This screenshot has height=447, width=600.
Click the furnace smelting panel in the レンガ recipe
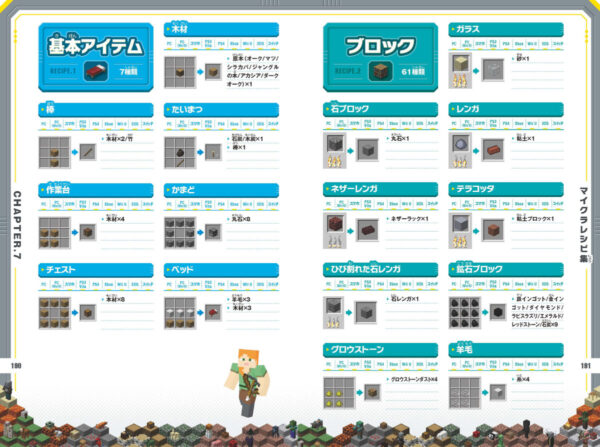pos(460,150)
